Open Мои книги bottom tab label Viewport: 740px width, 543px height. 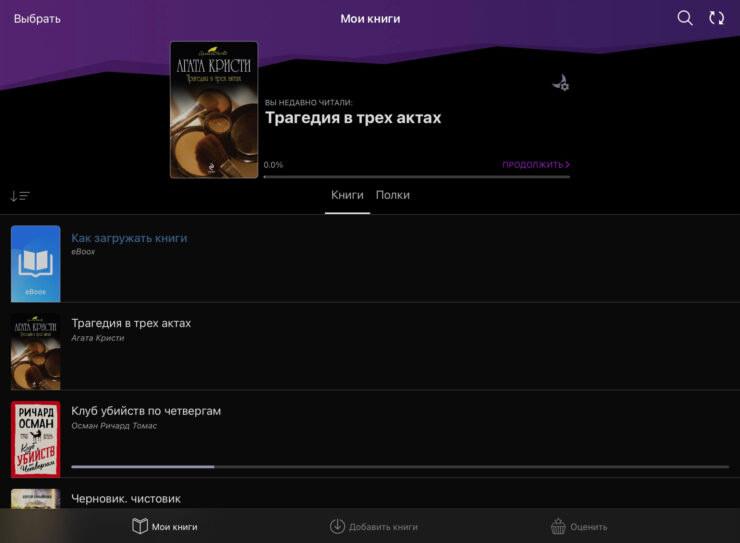click(175, 527)
